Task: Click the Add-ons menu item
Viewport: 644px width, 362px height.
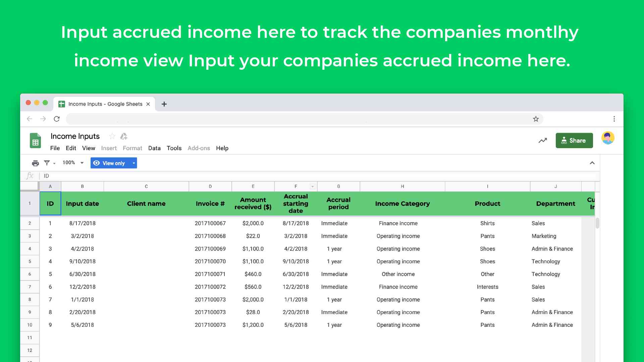Action: (x=199, y=148)
